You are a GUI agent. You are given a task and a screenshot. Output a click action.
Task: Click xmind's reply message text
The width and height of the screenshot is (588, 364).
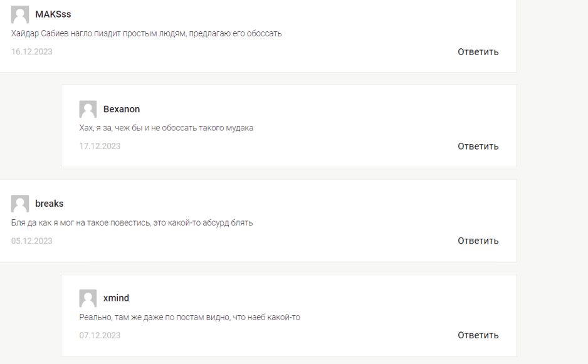point(189,318)
